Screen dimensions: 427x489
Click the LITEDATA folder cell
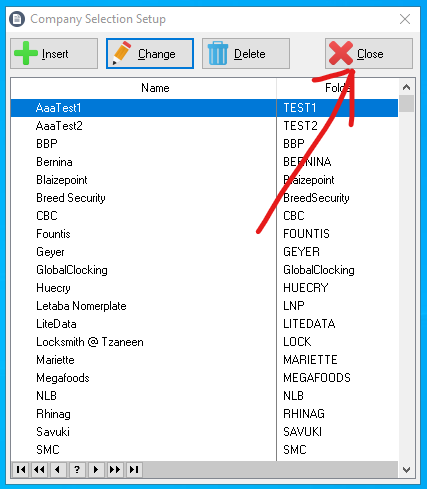(x=309, y=324)
